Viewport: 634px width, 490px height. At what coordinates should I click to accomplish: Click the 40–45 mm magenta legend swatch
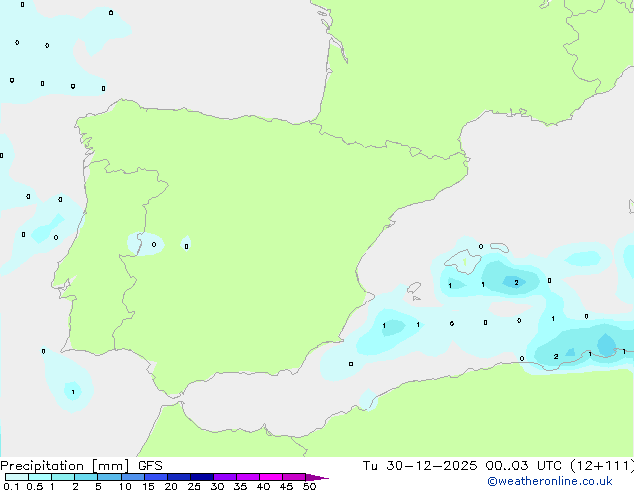point(271,477)
